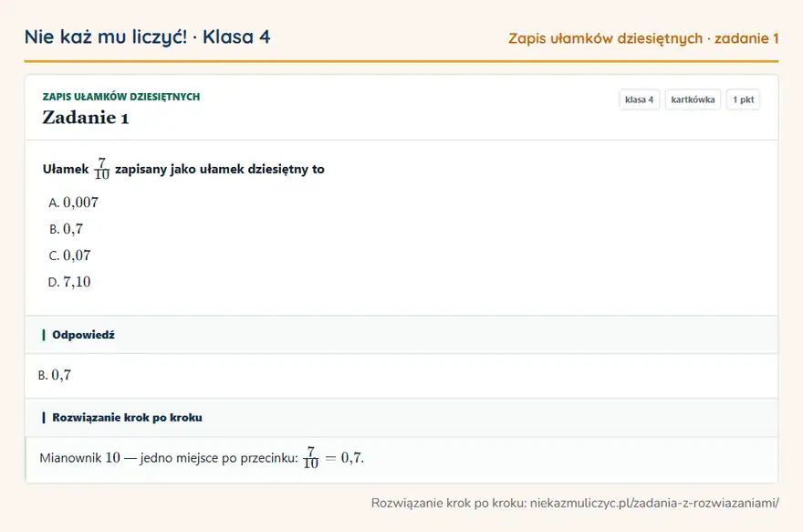This screenshot has width=803, height=532.
Task: Click the question text 'zapisany jako ułamek dziesiętny to'
Action: tap(220, 169)
